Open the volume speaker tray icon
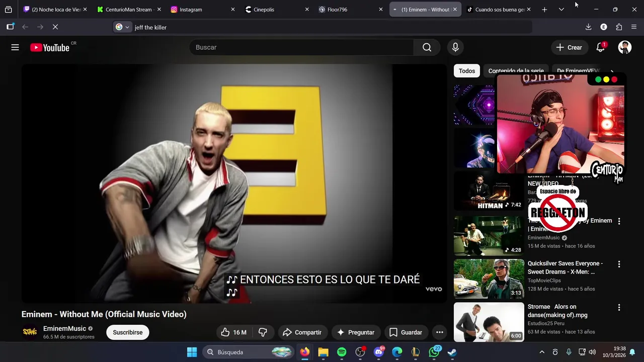Image resolution: width=644 pixels, height=362 pixels. click(592, 352)
